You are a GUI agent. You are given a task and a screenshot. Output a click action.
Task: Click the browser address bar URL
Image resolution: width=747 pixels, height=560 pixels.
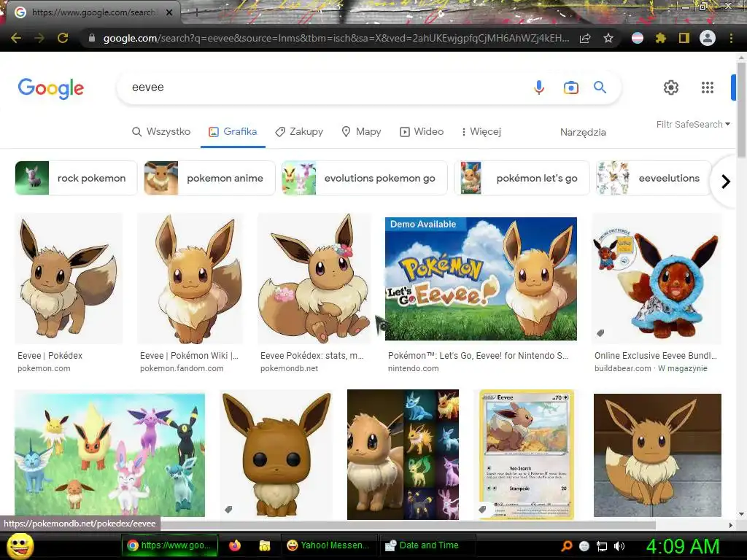[336, 38]
